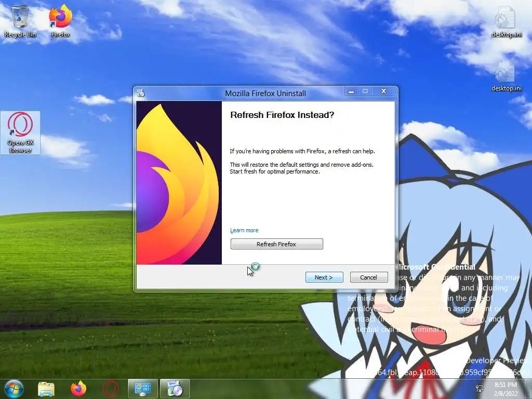The image size is (532, 399).
Task: Switch to the Control Panel taskbar item
Action: point(142,389)
